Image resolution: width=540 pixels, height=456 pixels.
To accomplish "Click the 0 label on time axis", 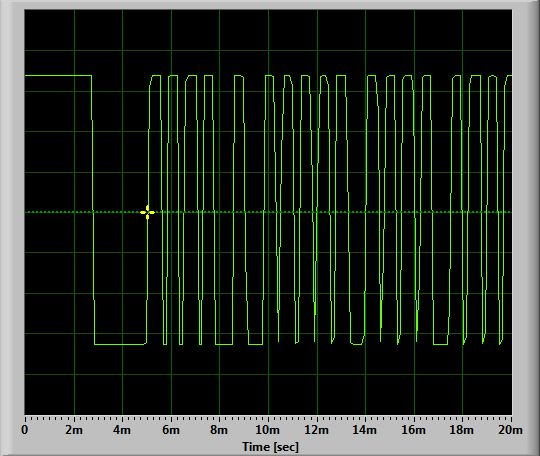I will coord(25,430).
